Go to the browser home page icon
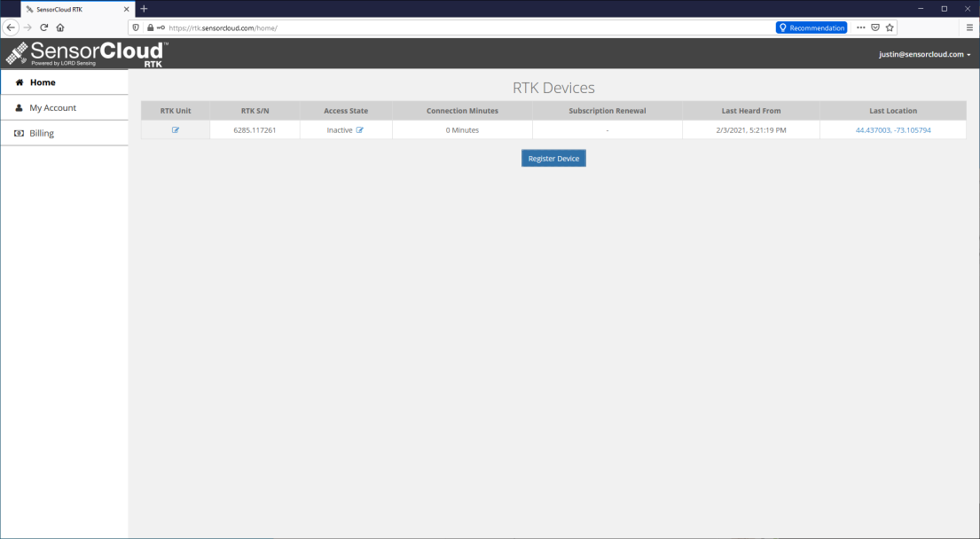 coord(60,27)
